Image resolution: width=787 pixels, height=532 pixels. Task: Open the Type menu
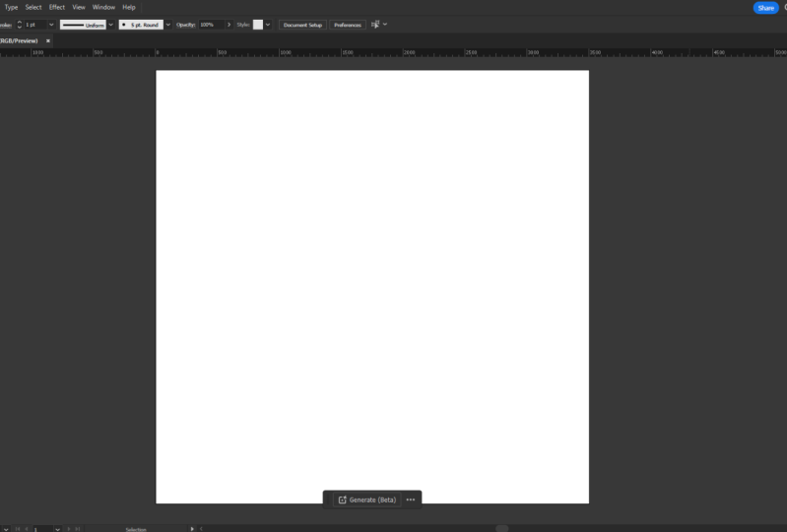point(11,7)
